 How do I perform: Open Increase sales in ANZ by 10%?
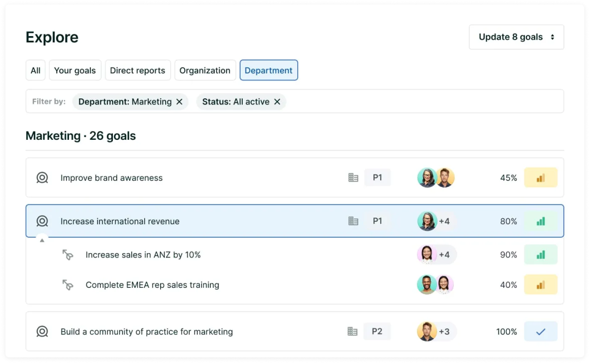pyautogui.click(x=143, y=255)
